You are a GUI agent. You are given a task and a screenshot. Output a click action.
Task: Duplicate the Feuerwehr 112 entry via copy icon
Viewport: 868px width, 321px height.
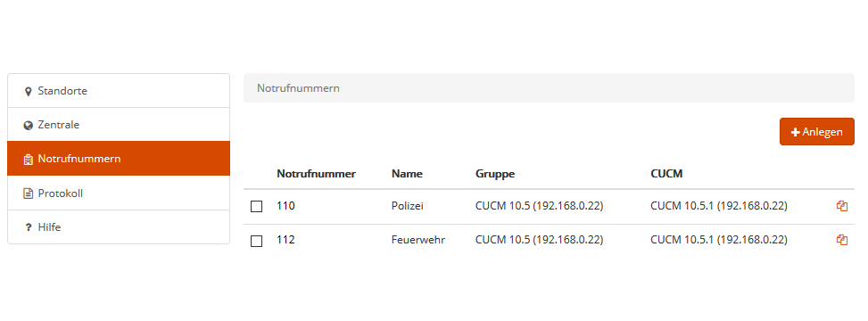coord(842,240)
